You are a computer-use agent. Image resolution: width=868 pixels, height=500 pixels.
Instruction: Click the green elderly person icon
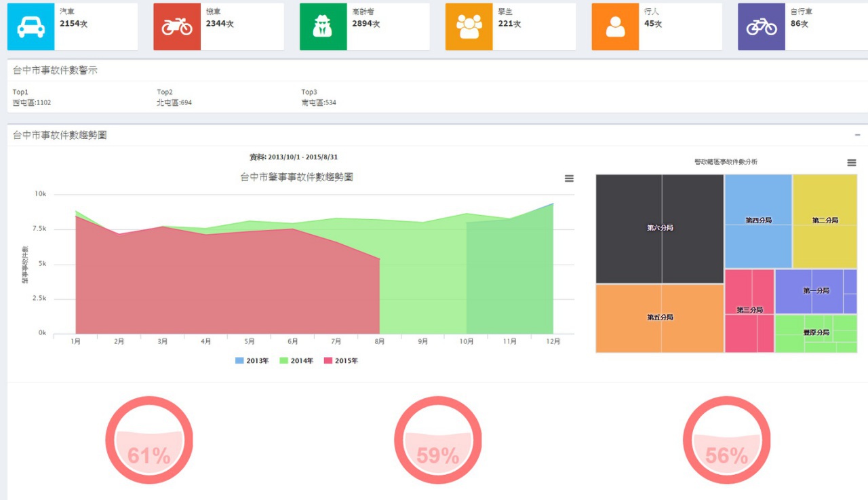point(323,26)
